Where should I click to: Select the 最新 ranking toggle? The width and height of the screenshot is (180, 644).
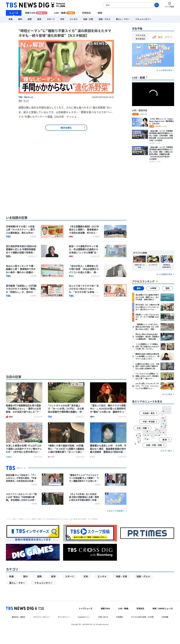(139, 288)
